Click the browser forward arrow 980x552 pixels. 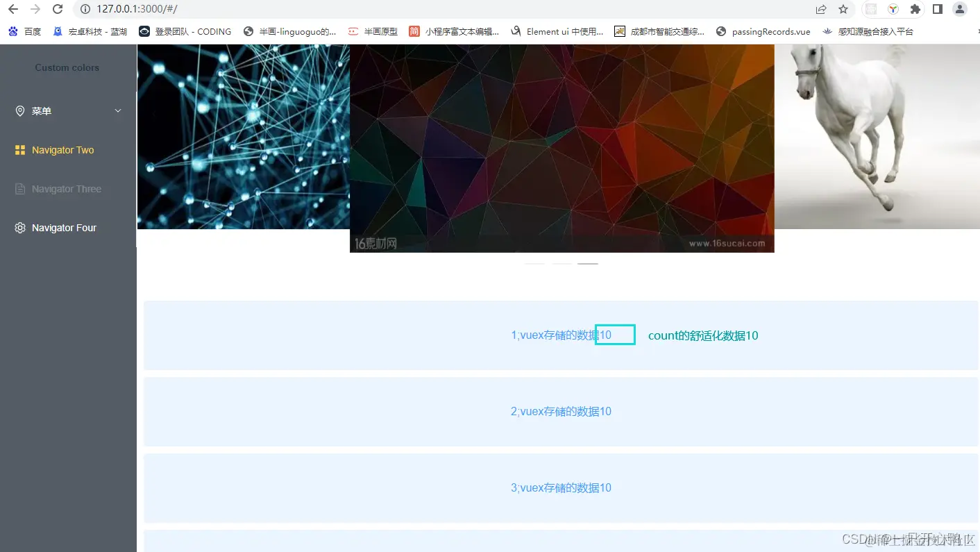click(x=35, y=9)
